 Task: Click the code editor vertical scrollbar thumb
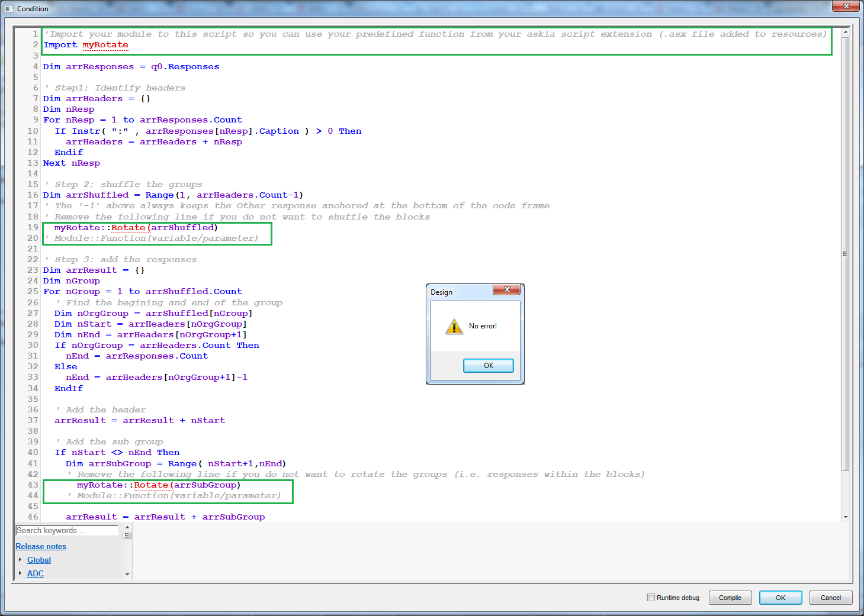click(x=846, y=253)
